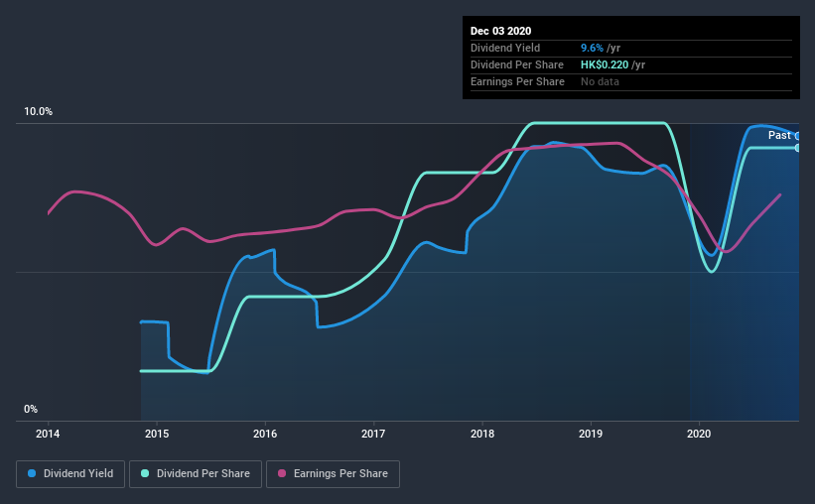815x504 pixels.
Task: Click the pink Earnings Per Share legend dot
Action: click(282, 473)
